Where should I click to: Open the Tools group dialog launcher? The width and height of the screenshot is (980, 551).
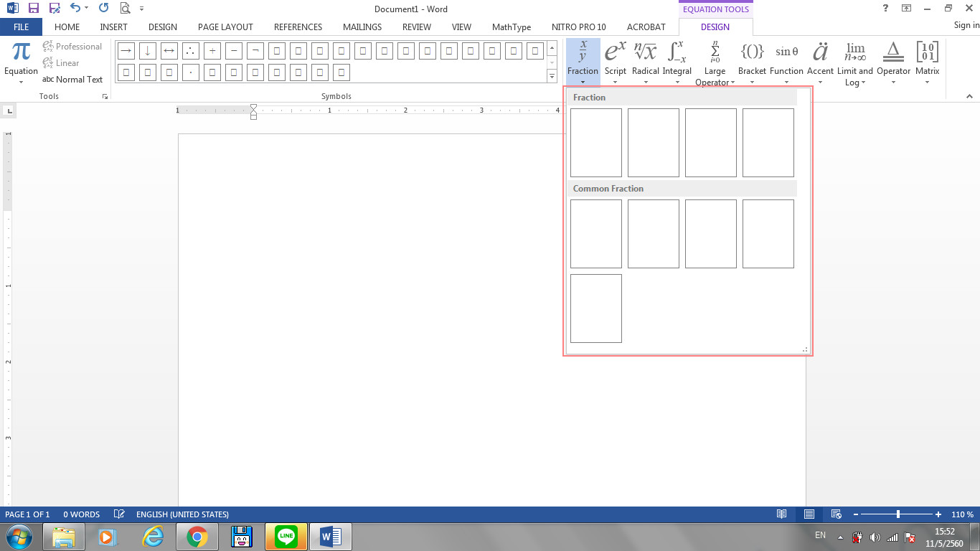[x=105, y=96]
